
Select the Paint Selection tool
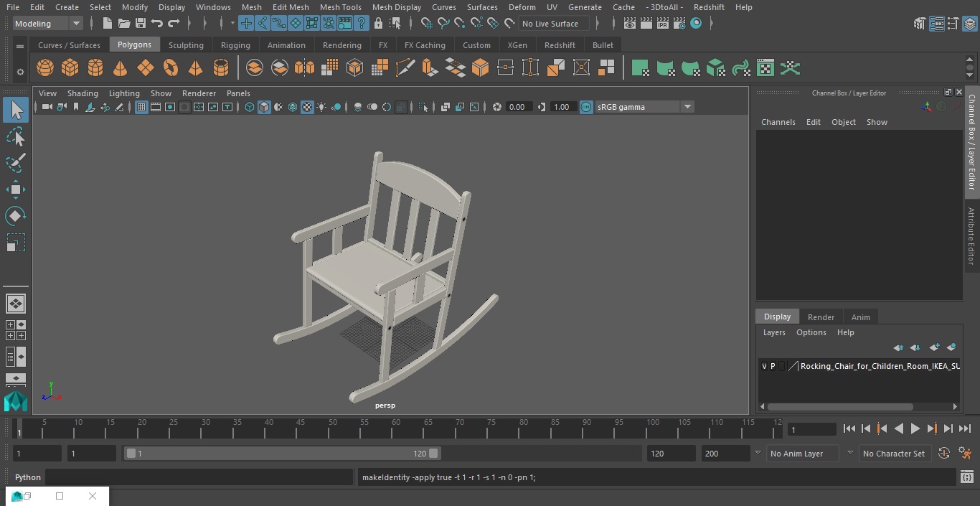16,163
